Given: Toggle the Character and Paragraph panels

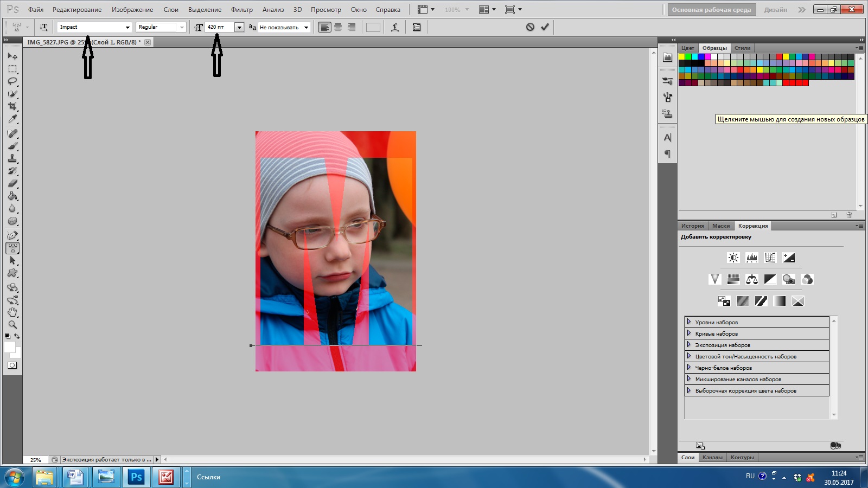Looking at the screenshot, I should pos(417,27).
